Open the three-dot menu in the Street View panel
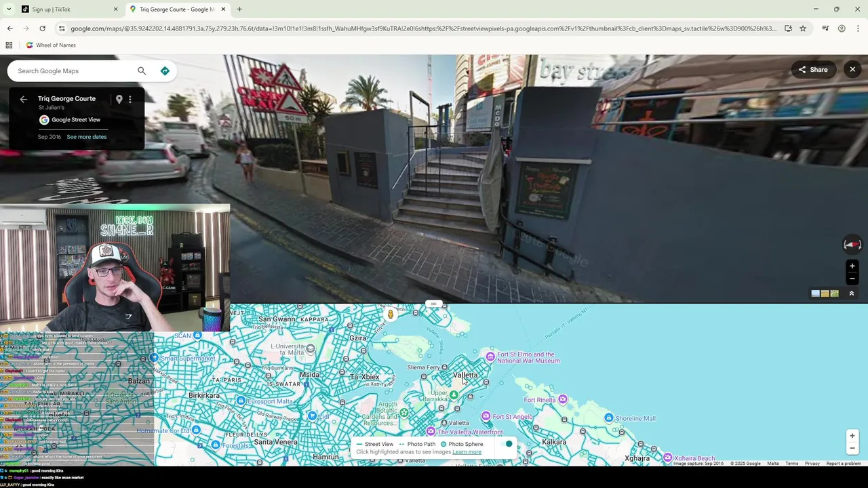 click(130, 99)
